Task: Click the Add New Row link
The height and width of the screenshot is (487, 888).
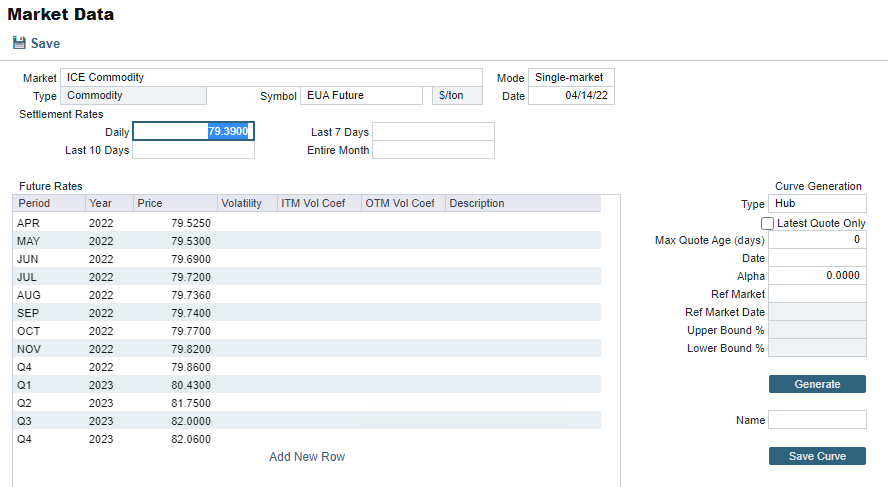Action: (307, 457)
